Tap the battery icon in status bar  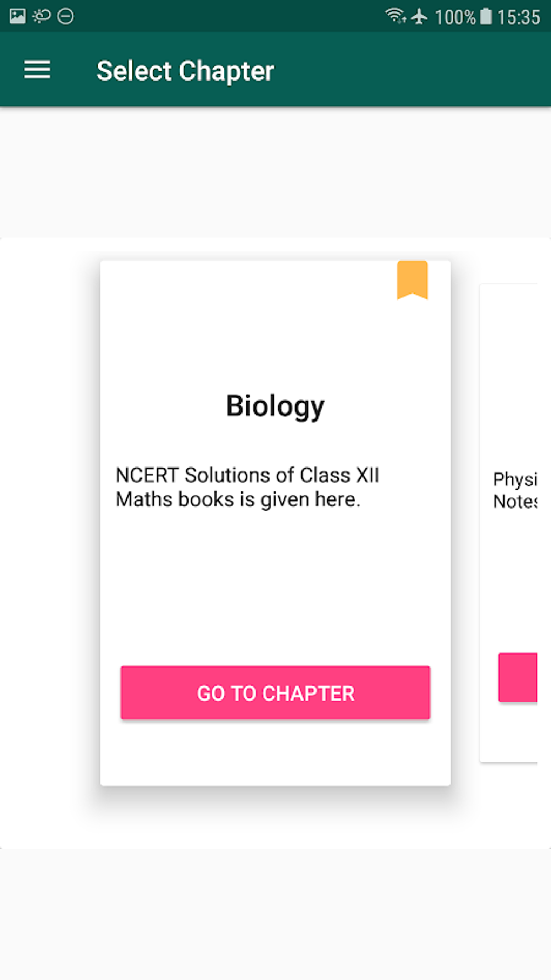pos(486,16)
